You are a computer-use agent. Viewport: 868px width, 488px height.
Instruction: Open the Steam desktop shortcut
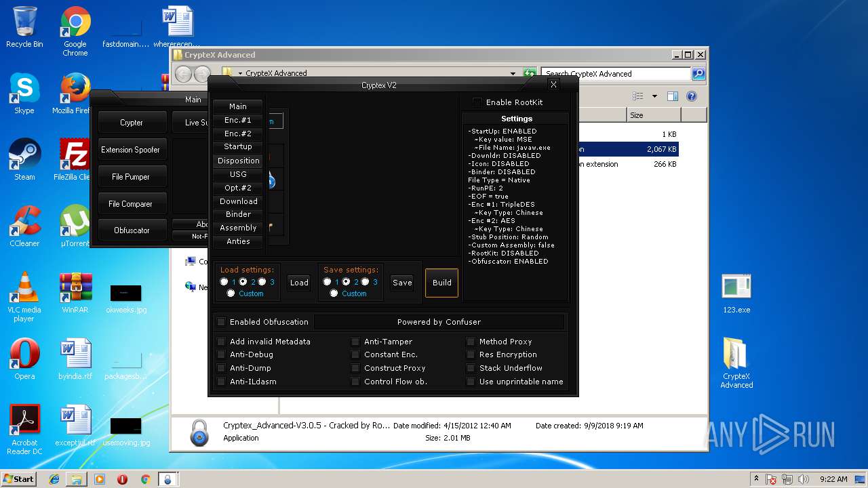[24, 160]
